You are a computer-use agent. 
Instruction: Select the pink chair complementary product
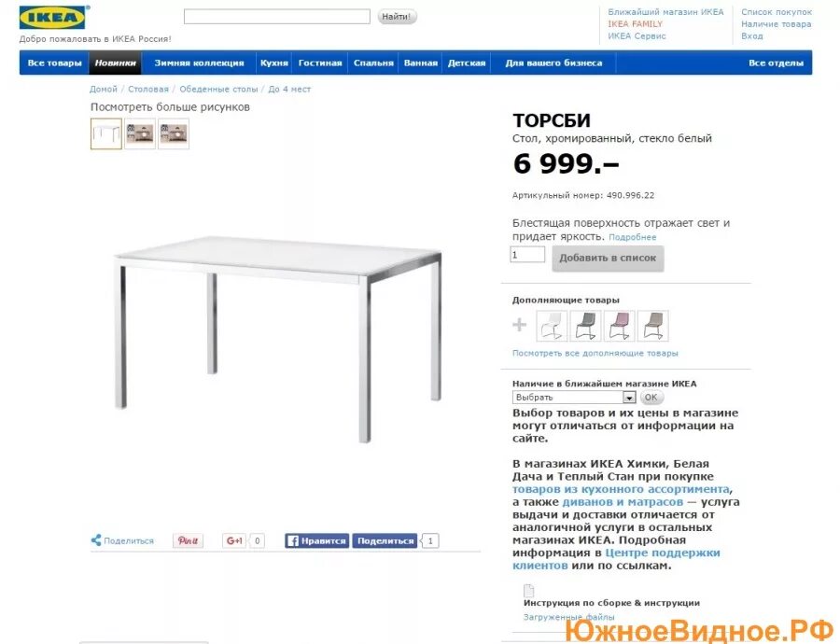click(620, 326)
